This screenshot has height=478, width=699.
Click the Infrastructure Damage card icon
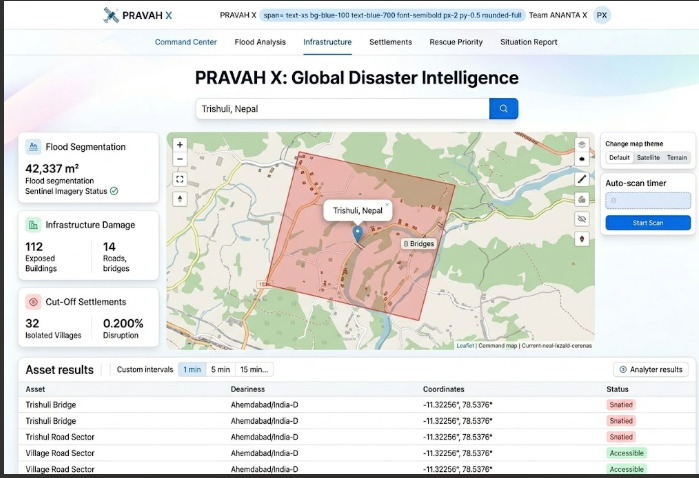tap(33, 225)
